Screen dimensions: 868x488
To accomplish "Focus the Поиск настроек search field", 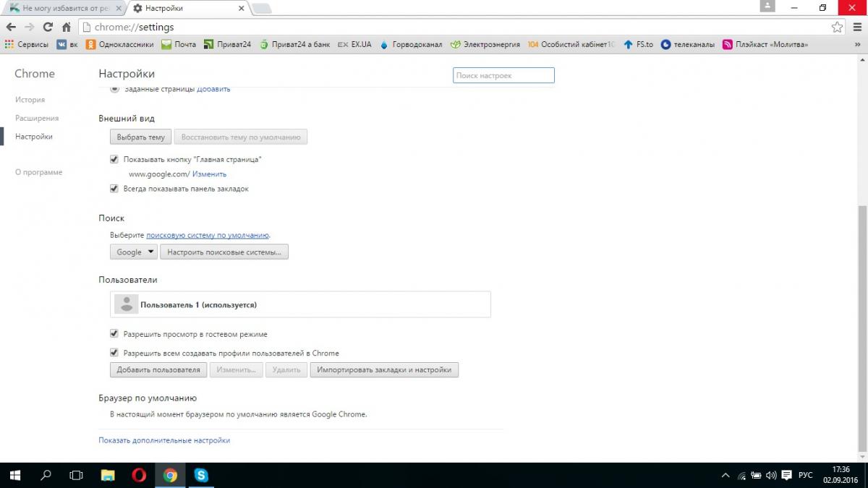I will 503,75.
